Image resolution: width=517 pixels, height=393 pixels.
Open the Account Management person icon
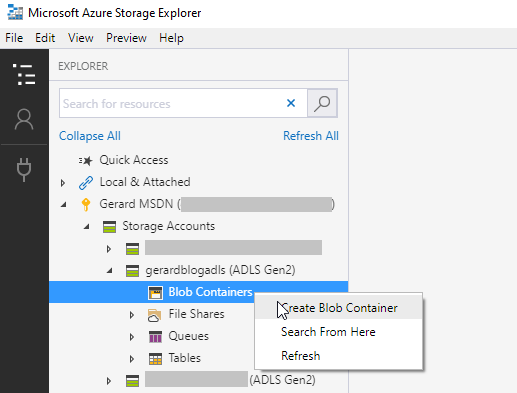click(x=24, y=119)
